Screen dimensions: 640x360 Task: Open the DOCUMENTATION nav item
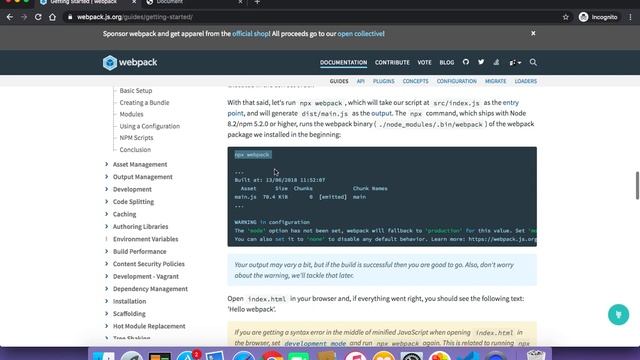[x=343, y=62]
